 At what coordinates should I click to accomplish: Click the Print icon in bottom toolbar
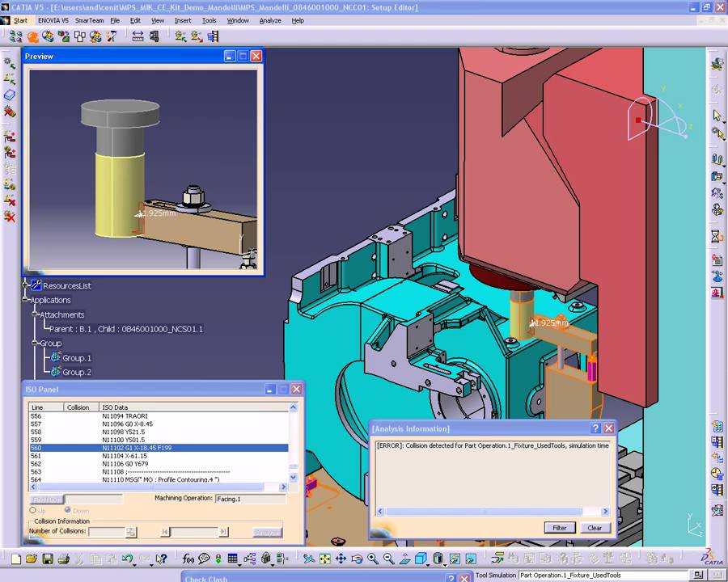64,559
